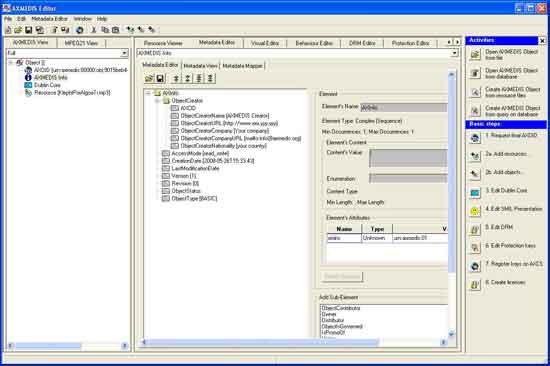The width and height of the screenshot is (550, 366).
Task: Click the Request final AXOID step icon
Action: [x=475, y=138]
